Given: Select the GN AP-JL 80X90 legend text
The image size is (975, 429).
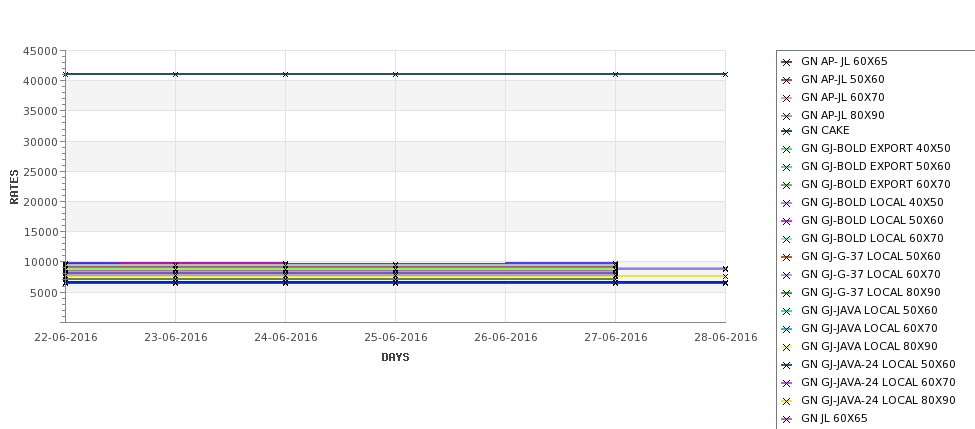Looking at the screenshot, I should point(843,116).
